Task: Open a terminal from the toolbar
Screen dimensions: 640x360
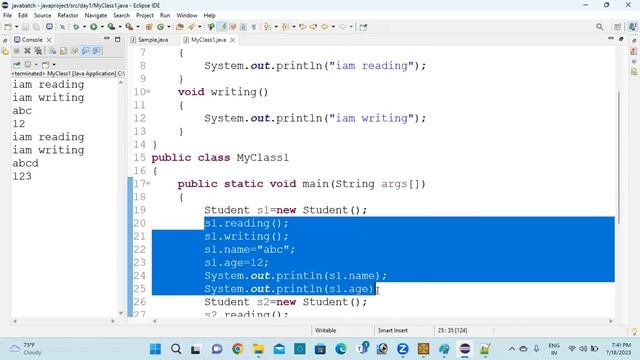Action: click(49, 27)
